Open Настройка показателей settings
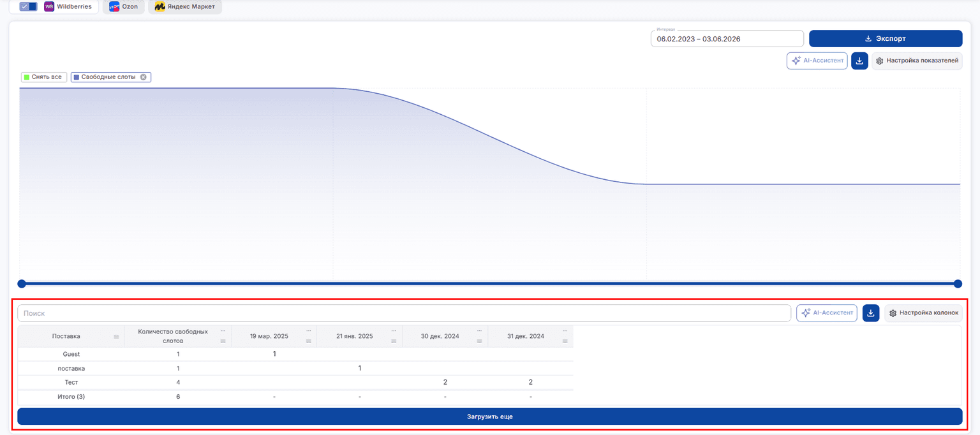980x435 pixels. [x=917, y=61]
